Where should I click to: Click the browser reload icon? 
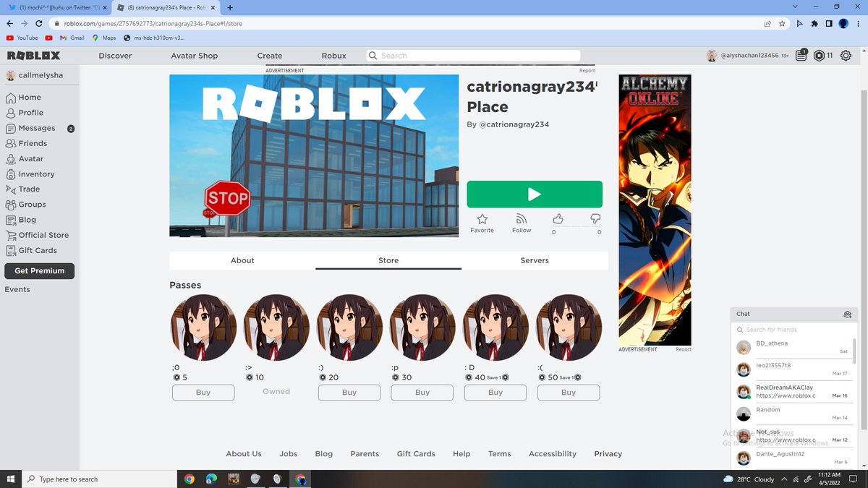tap(39, 23)
